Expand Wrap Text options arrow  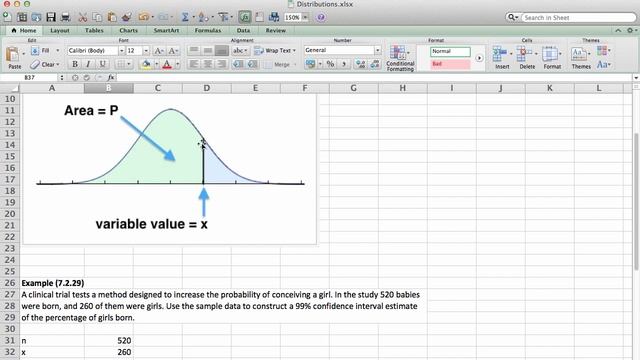294,51
